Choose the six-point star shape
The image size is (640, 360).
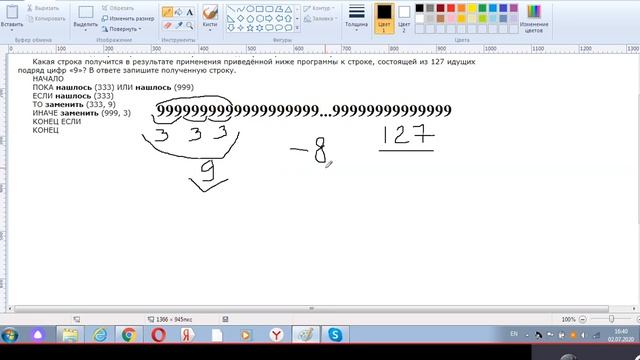(260, 28)
